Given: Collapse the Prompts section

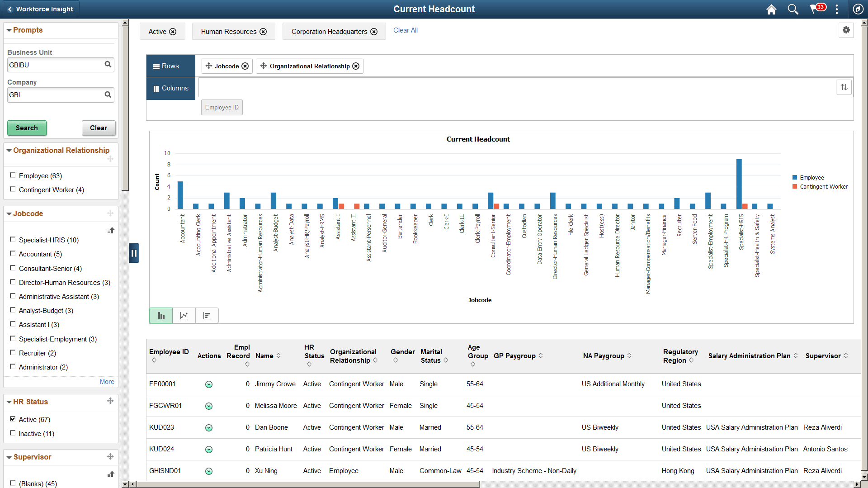Looking at the screenshot, I should [x=9, y=30].
